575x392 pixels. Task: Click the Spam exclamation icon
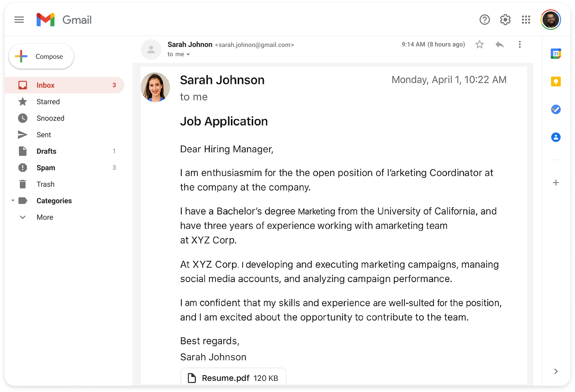pyautogui.click(x=23, y=168)
